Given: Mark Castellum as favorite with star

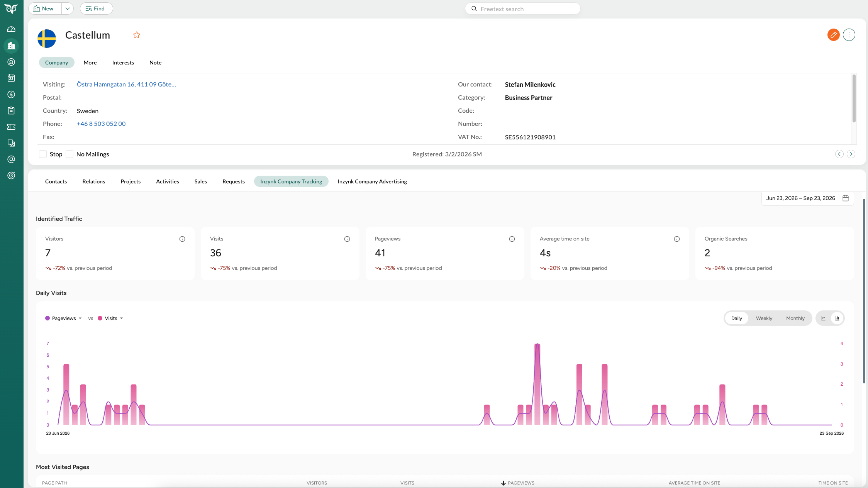Looking at the screenshot, I should tap(137, 35).
